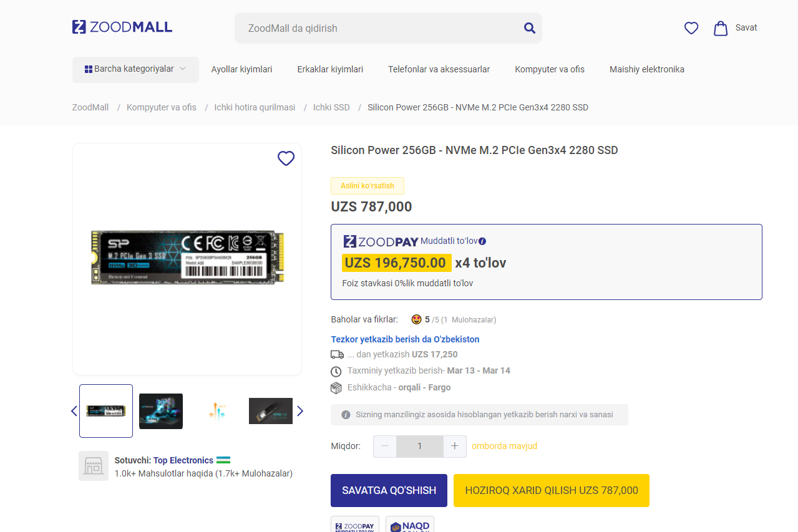
Task: Click the search magnifier icon
Action: [530, 27]
